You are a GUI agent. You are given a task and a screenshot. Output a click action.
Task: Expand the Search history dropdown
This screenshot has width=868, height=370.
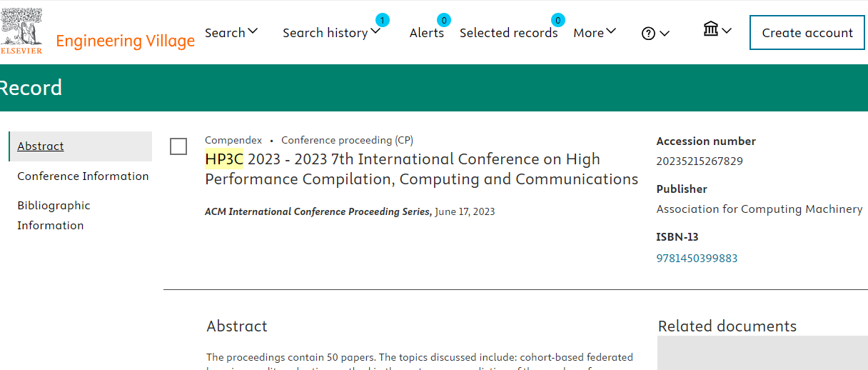click(331, 32)
